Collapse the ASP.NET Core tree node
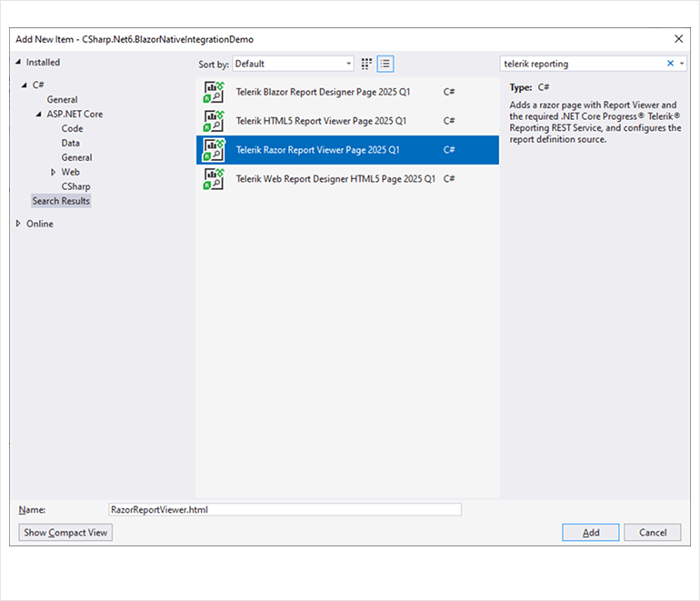 pyautogui.click(x=38, y=115)
